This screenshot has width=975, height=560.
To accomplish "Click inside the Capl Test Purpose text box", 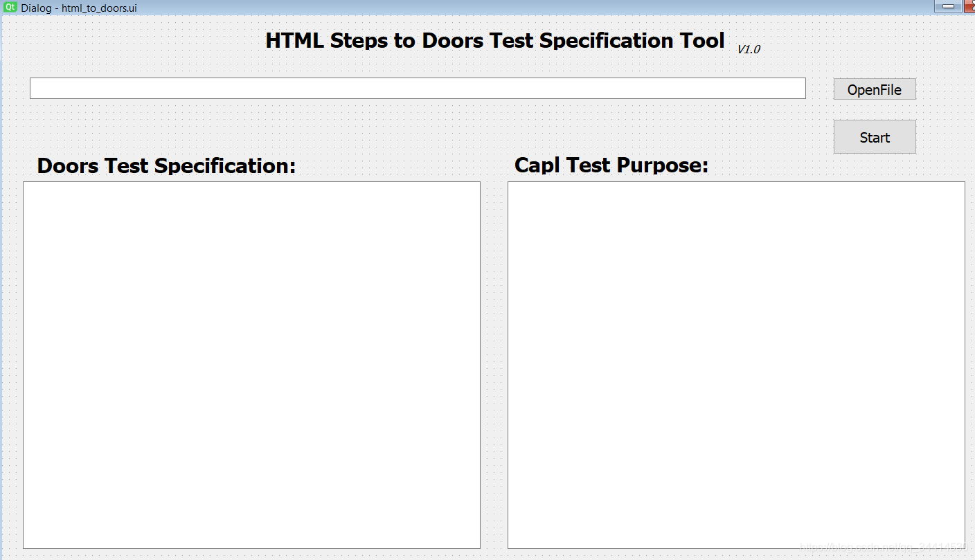I will click(736, 365).
